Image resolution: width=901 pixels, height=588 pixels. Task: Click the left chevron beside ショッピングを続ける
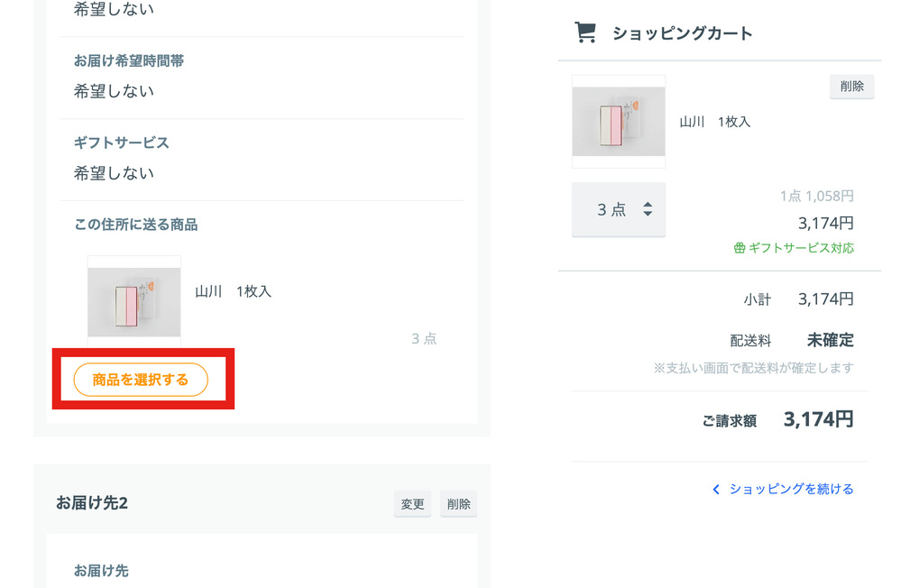(x=716, y=489)
